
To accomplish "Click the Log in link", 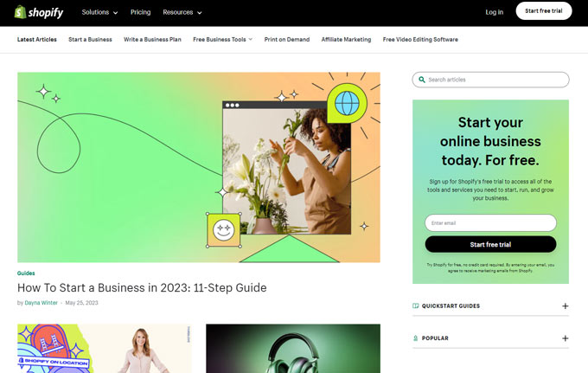I will click(x=495, y=12).
